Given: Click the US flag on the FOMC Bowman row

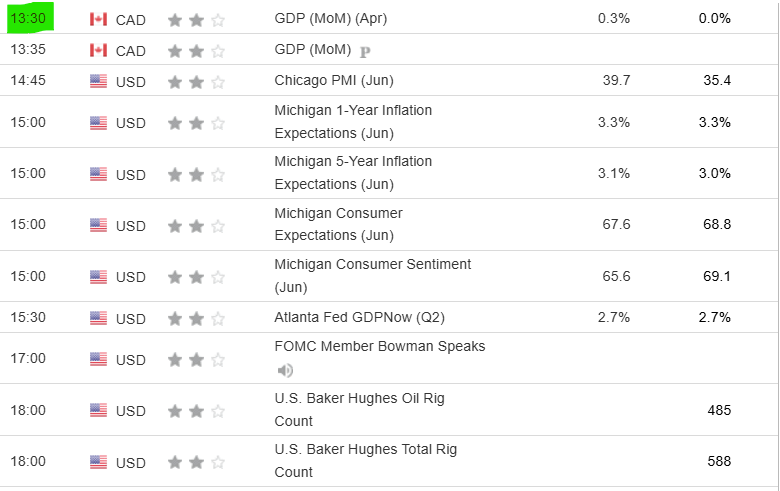Looking at the screenshot, I should [98, 359].
